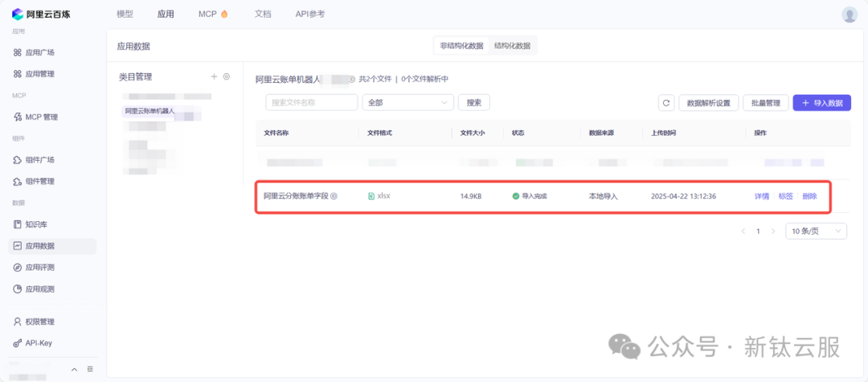
Task: Open 组件管理 in sidebar
Action: (x=35, y=181)
